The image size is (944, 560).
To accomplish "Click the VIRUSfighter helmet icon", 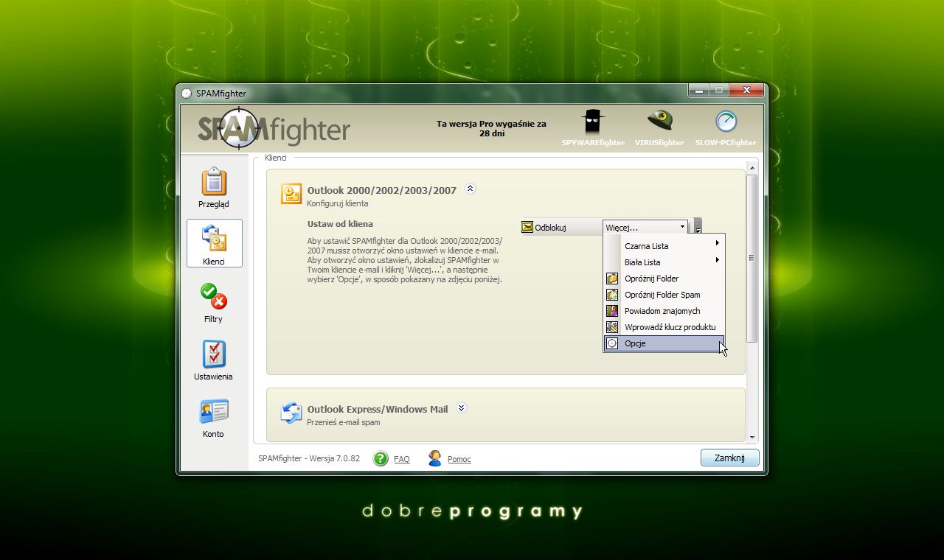I will pyautogui.click(x=659, y=121).
